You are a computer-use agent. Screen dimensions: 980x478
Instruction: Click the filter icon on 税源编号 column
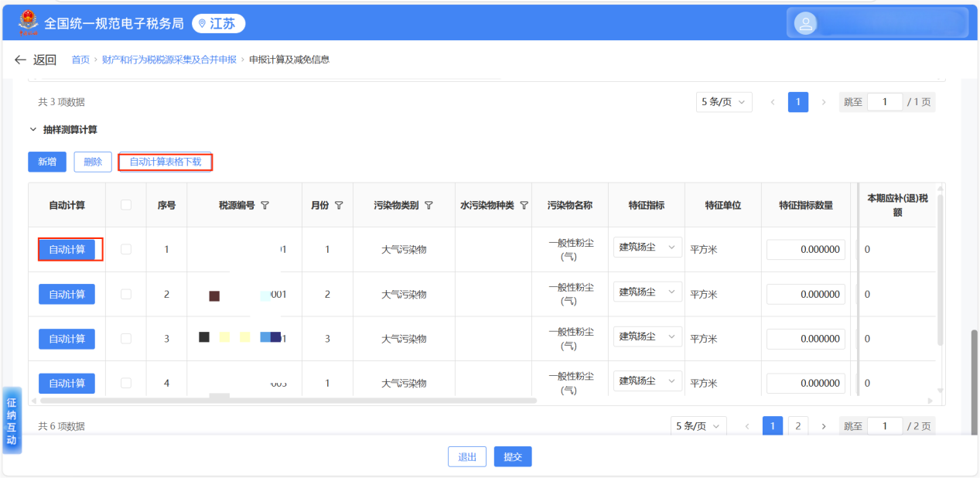tap(265, 206)
